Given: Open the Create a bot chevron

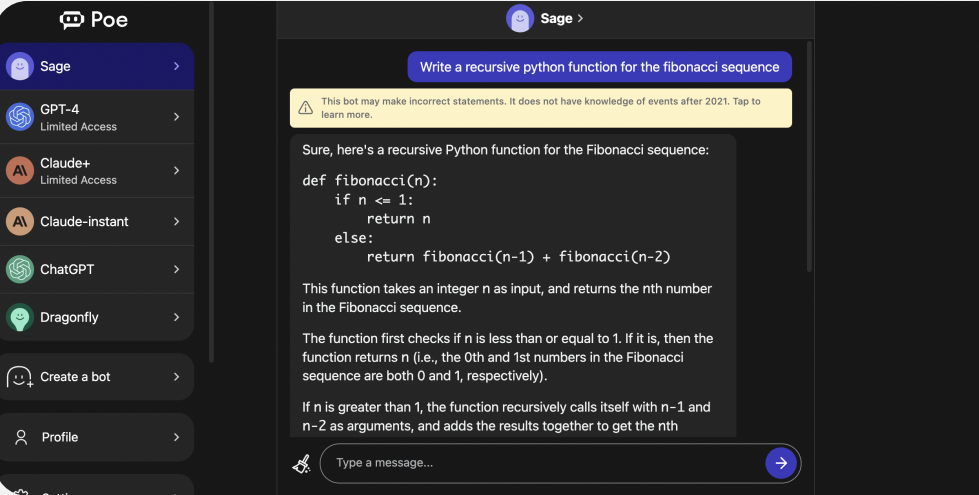Looking at the screenshot, I should point(177,377).
